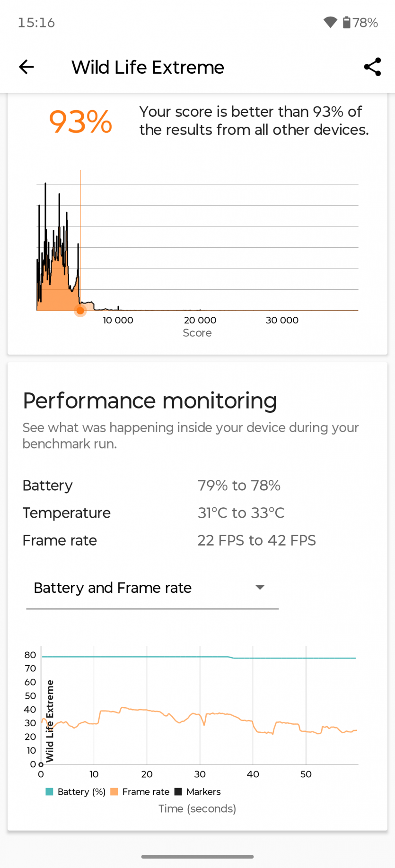Toggle Frame rate legend swatch

point(114,791)
